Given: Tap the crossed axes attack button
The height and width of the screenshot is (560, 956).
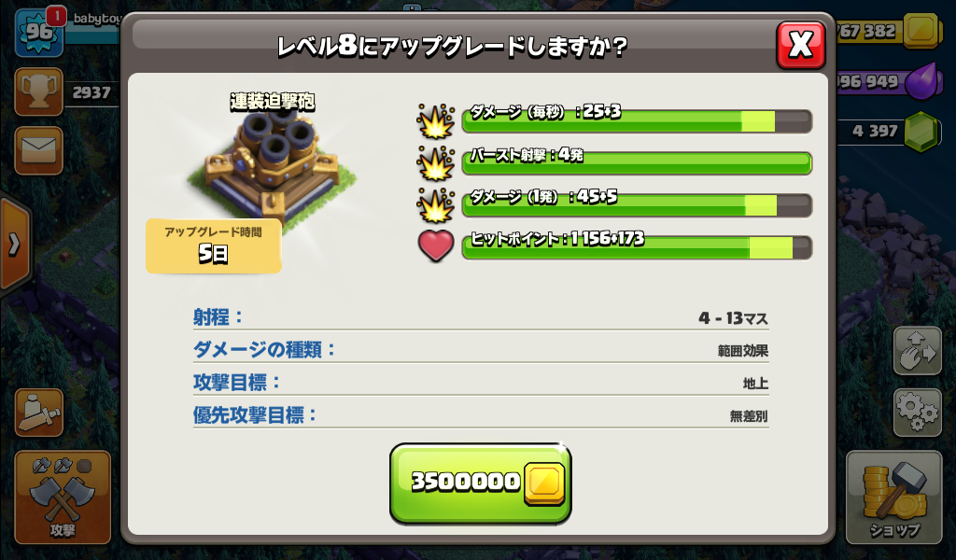Looking at the screenshot, I should [63, 497].
